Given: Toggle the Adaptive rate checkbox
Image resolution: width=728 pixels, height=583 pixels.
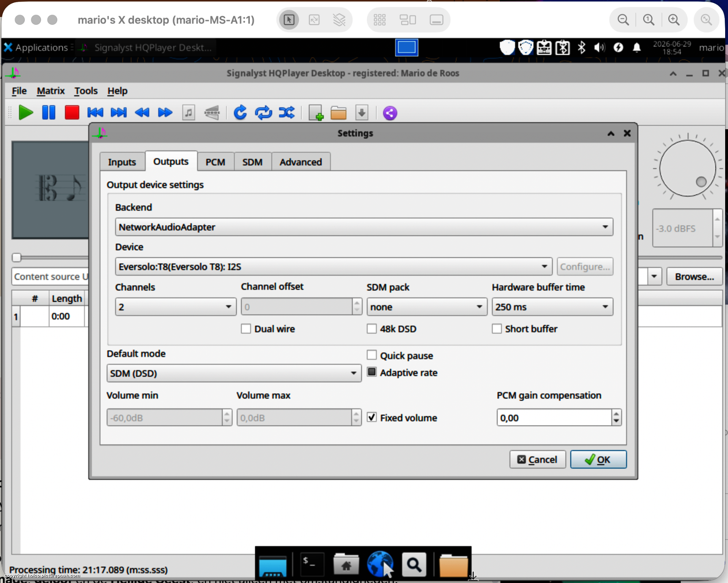Looking at the screenshot, I should [372, 372].
